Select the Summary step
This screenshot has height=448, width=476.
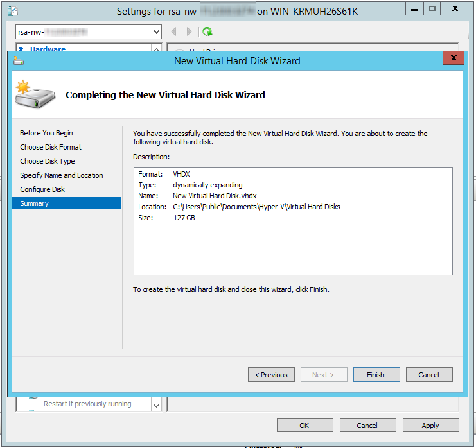pos(67,203)
